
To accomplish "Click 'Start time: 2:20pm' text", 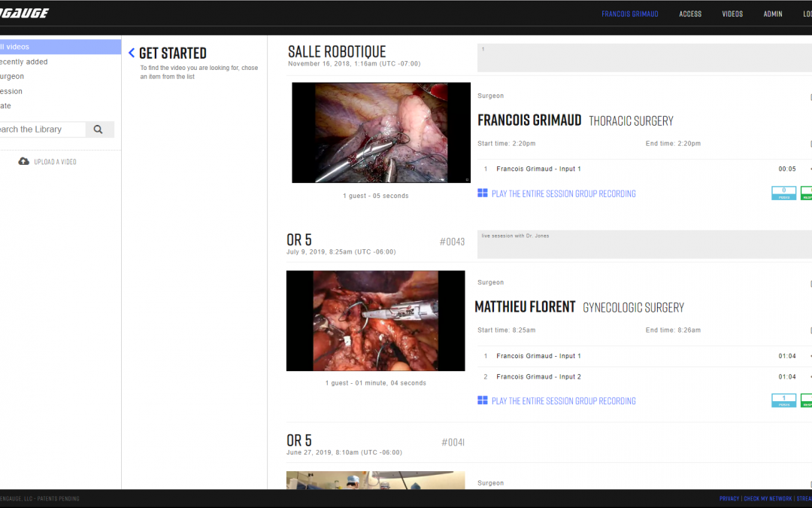I will click(x=507, y=144).
